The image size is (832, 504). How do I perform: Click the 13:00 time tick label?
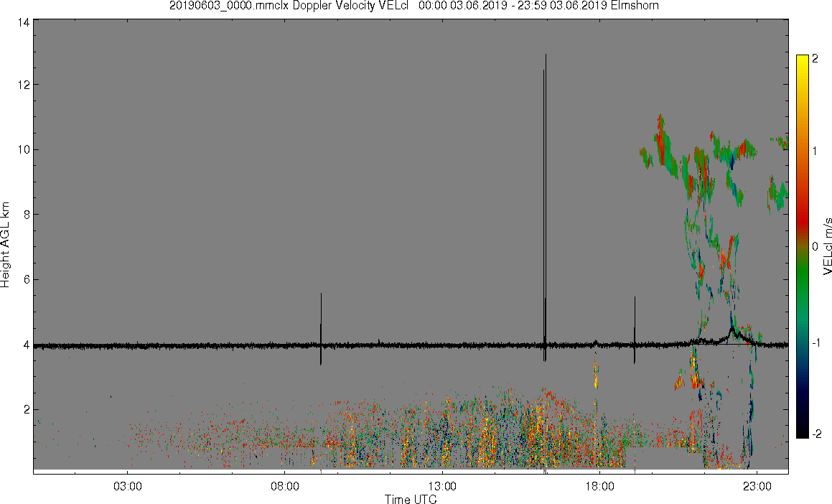click(x=442, y=487)
